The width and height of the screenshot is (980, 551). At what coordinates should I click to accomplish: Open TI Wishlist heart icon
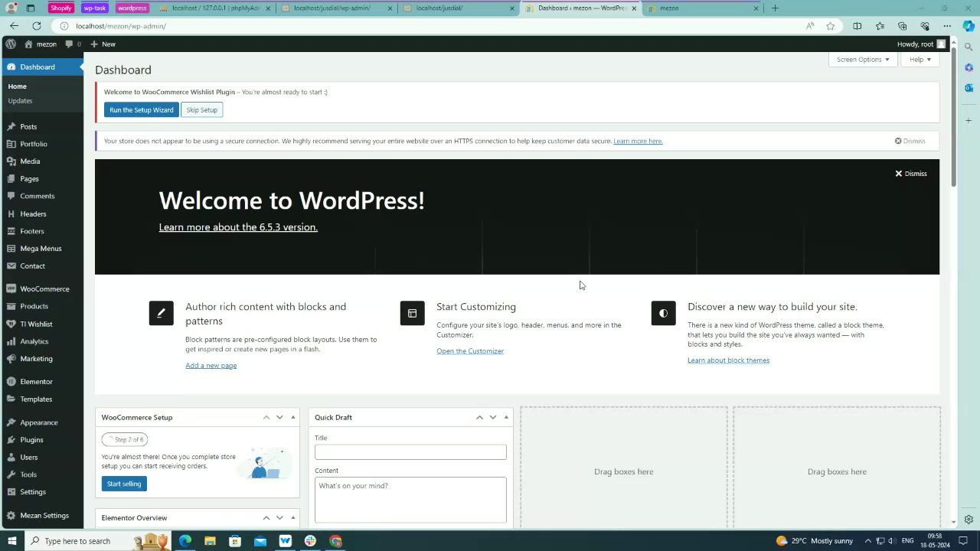pyautogui.click(x=11, y=324)
